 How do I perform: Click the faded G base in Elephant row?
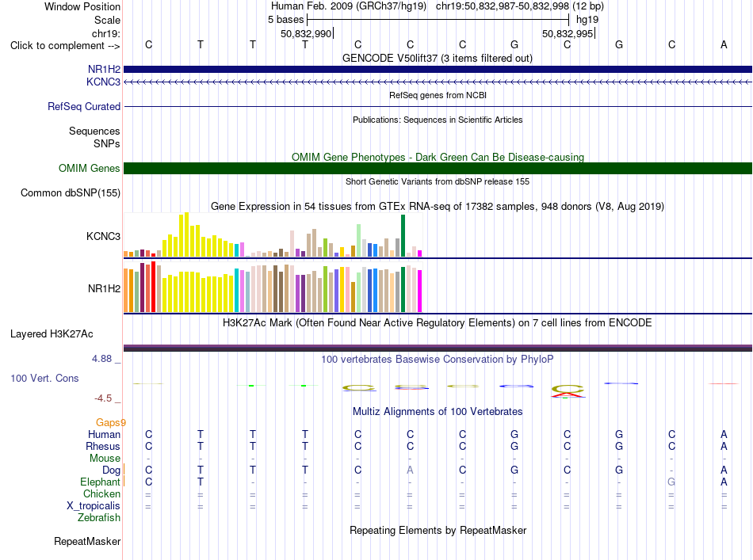point(671,482)
